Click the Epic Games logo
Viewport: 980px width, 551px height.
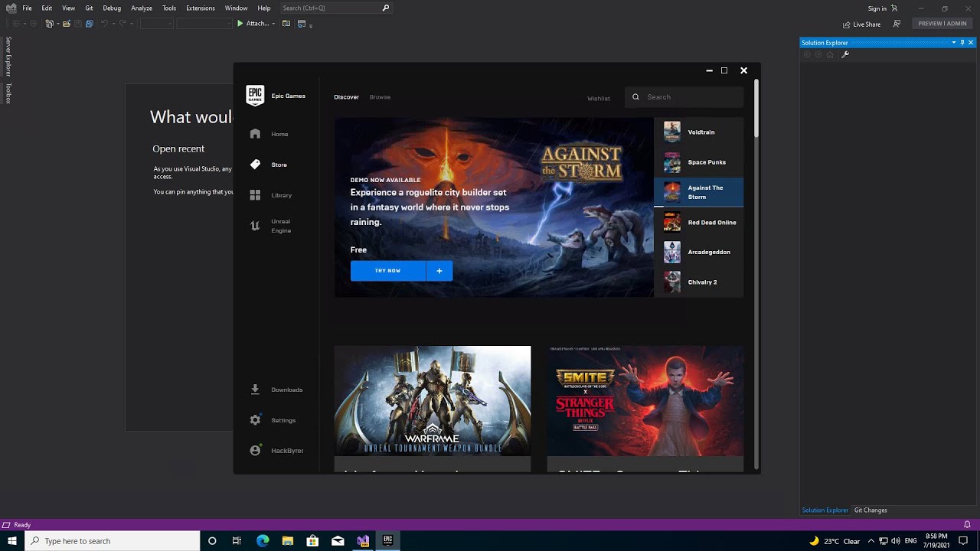click(255, 95)
